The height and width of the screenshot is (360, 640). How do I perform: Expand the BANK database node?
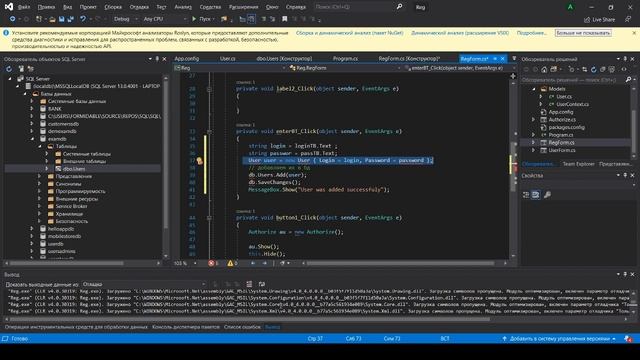[x=32, y=109]
